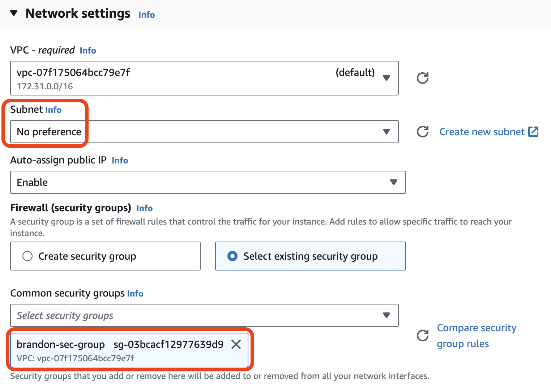This screenshot has width=551, height=392.
Task: Refresh the Subnet list
Action: [423, 132]
